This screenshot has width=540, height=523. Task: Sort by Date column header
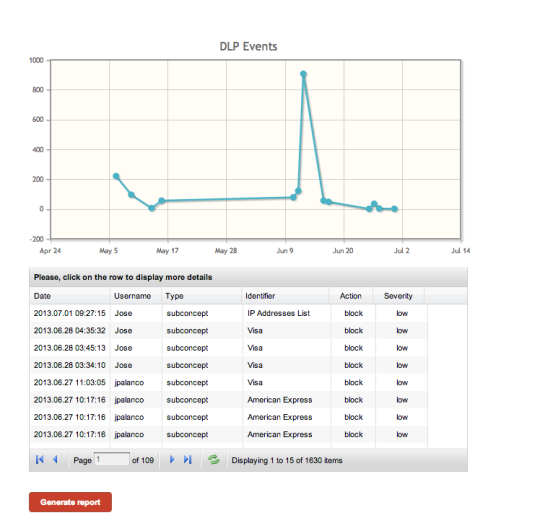tap(70, 296)
